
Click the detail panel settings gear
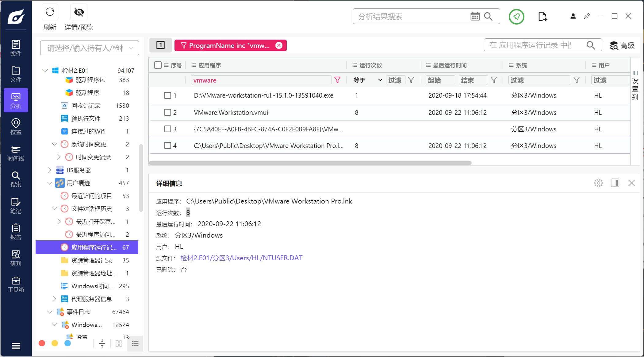pos(598,183)
